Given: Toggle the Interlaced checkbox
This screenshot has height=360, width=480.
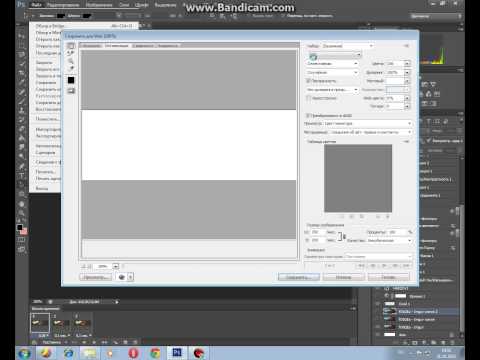Looking at the screenshot, I should (308, 98).
